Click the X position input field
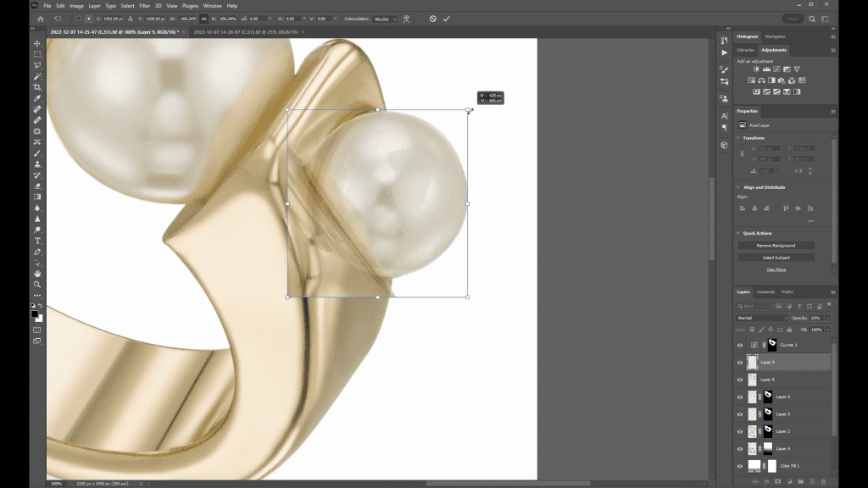The width and height of the screenshot is (868, 488). pos(113,19)
